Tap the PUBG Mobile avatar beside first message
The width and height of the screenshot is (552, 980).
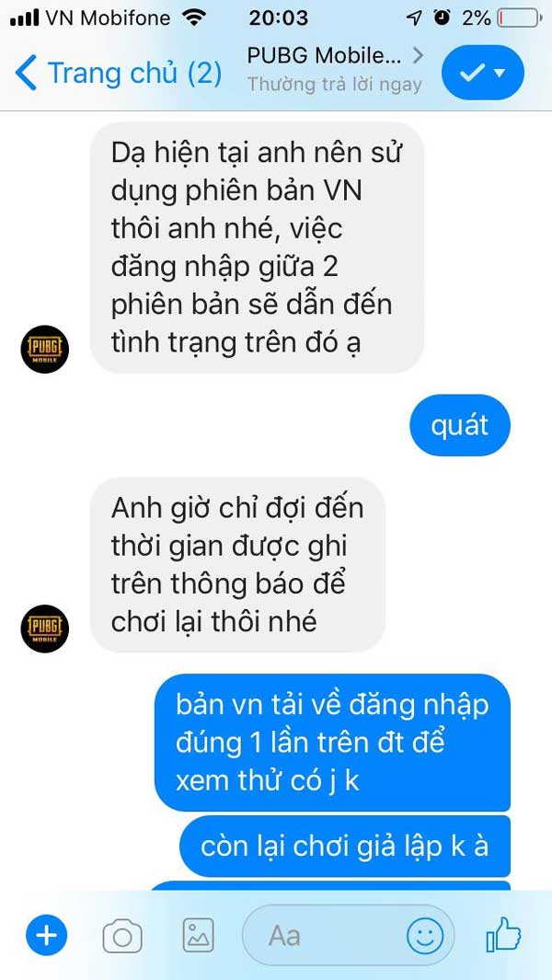(44, 350)
